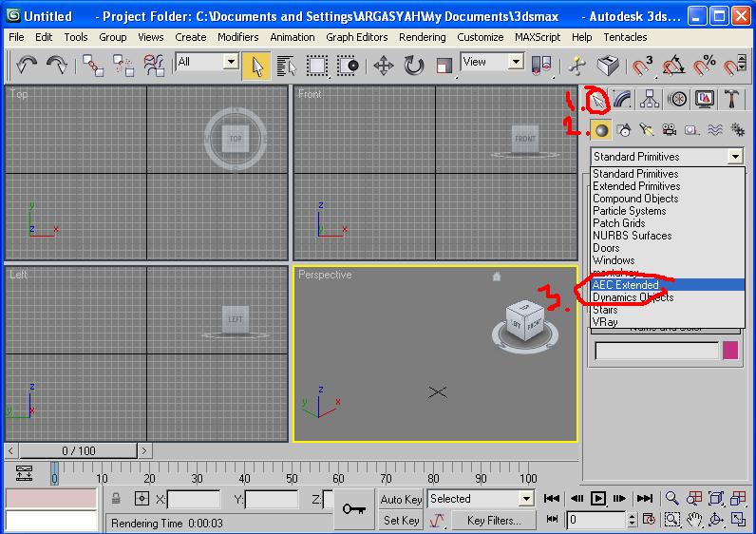This screenshot has height=534, width=756.
Task: Toggle the Auto Key button
Action: [x=401, y=499]
